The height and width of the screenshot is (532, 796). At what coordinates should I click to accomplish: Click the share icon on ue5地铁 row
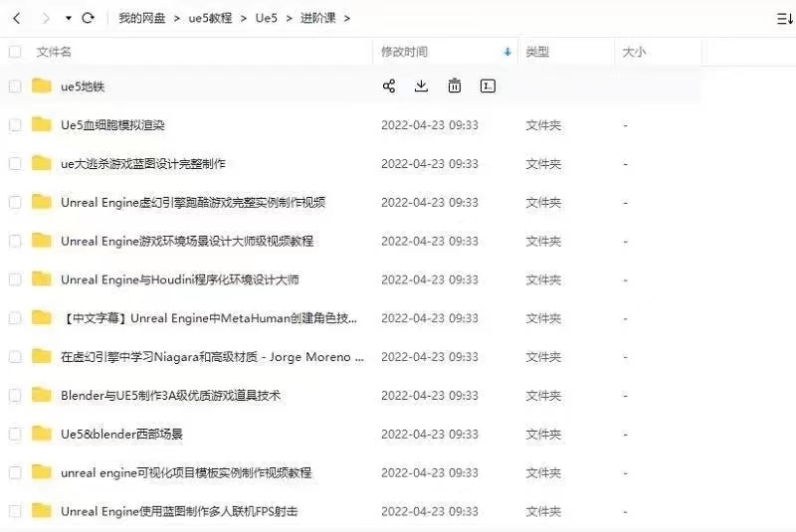click(389, 87)
